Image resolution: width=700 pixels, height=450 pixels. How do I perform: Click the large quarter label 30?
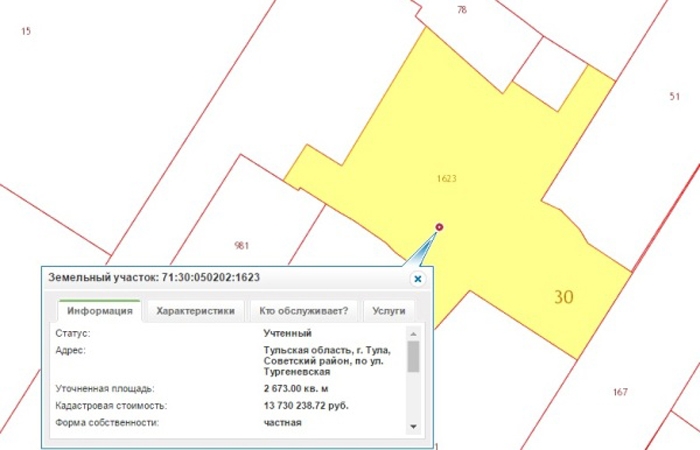click(x=564, y=297)
